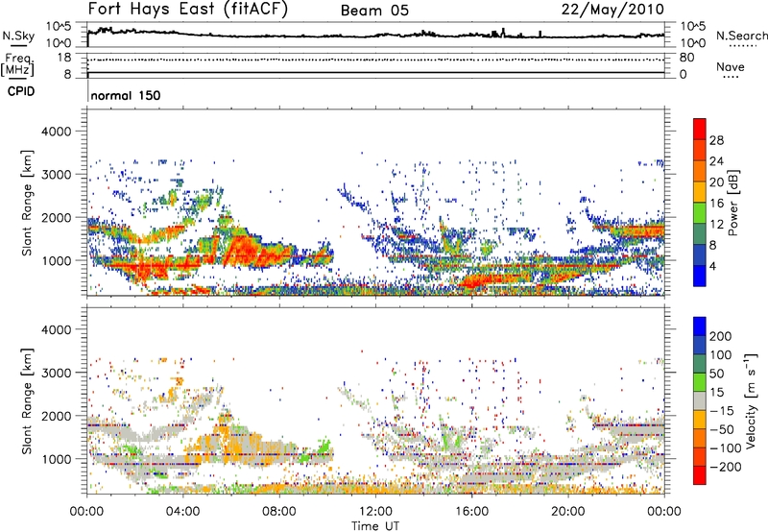
Task: Click the 'Beam 05' label
Action: click(x=374, y=11)
